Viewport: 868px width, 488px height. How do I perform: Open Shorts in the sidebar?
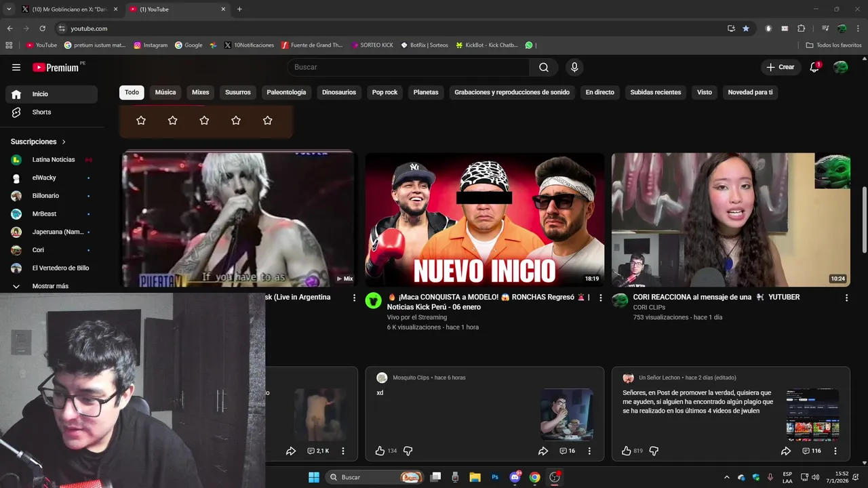52,112
